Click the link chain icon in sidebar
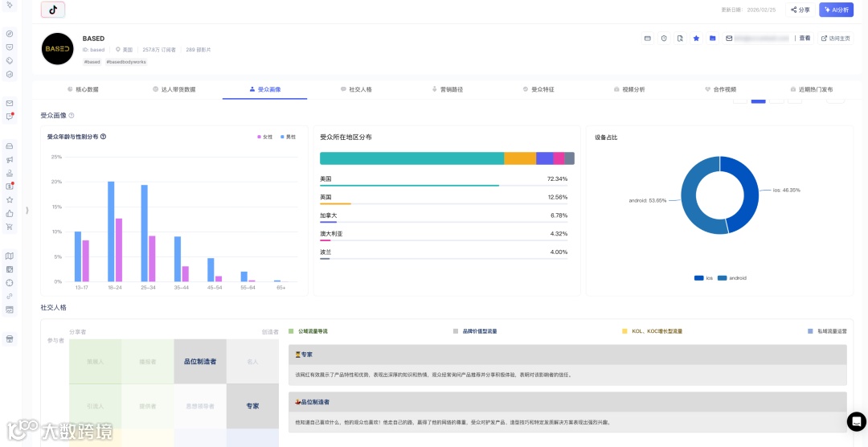Screen dimensions: 868x447 (10, 297)
